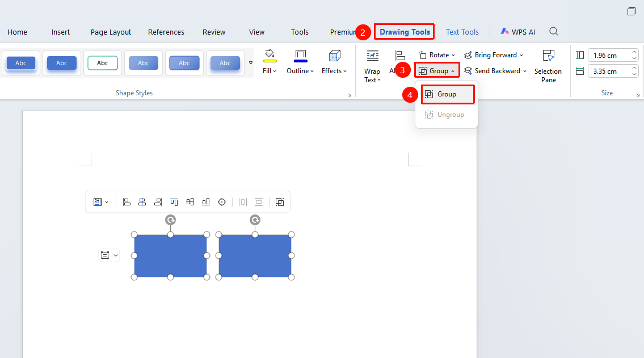
Task: Switch to the Home tab
Action: point(17,32)
